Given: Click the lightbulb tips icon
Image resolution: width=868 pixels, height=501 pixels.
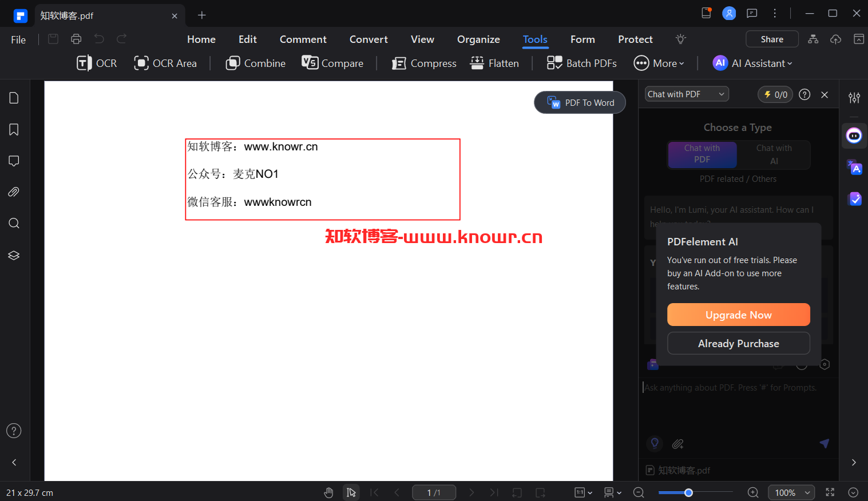Looking at the screenshot, I should pyautogui.click(x=680, y=39).
